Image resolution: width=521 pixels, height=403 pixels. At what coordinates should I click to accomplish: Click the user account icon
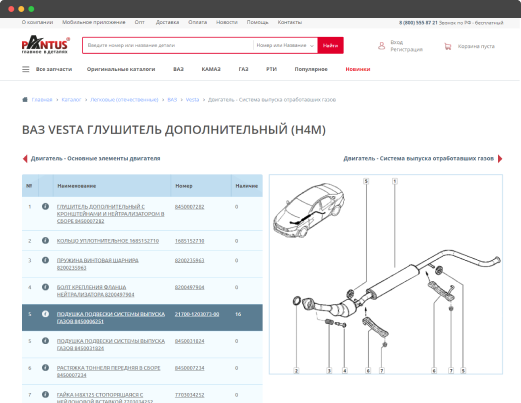tap(381, 46)
